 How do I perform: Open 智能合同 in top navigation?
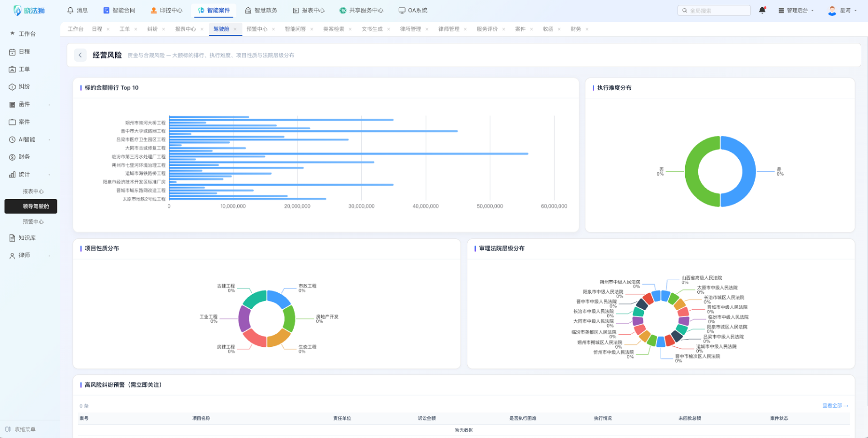119,10
